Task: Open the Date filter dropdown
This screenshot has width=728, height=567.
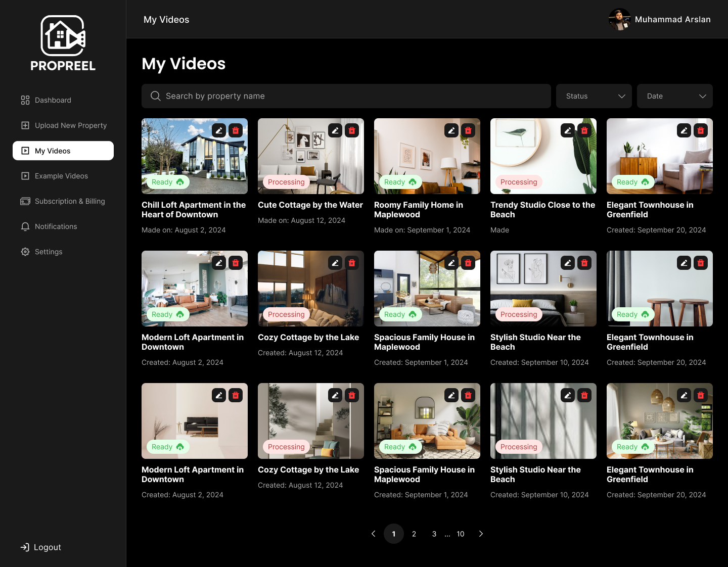Action: [675, 96]
